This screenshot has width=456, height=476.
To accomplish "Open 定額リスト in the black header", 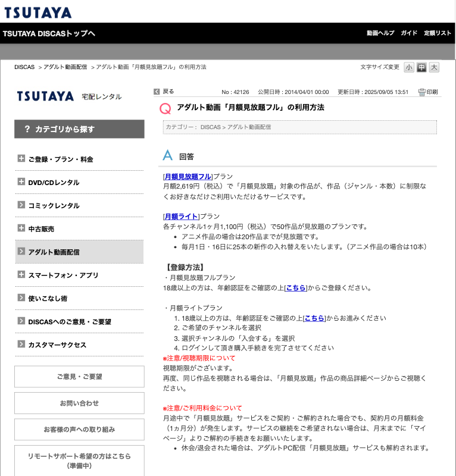I will tap(438, 33).
